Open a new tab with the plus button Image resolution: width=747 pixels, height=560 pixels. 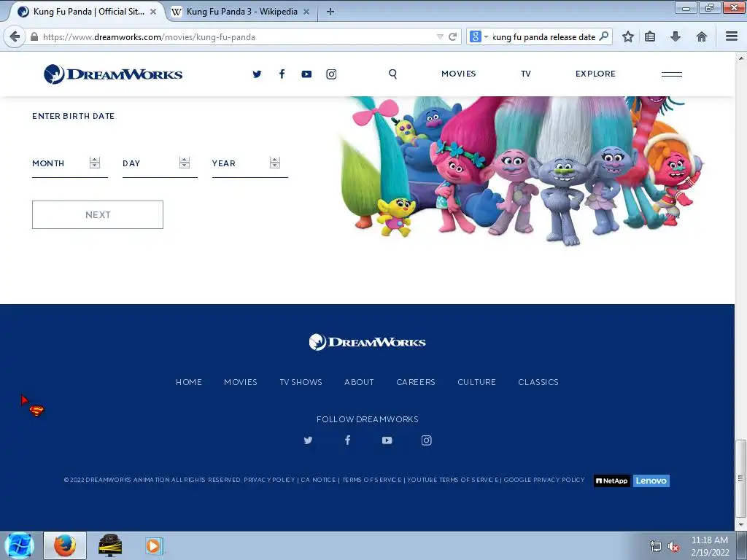(330, 12)
